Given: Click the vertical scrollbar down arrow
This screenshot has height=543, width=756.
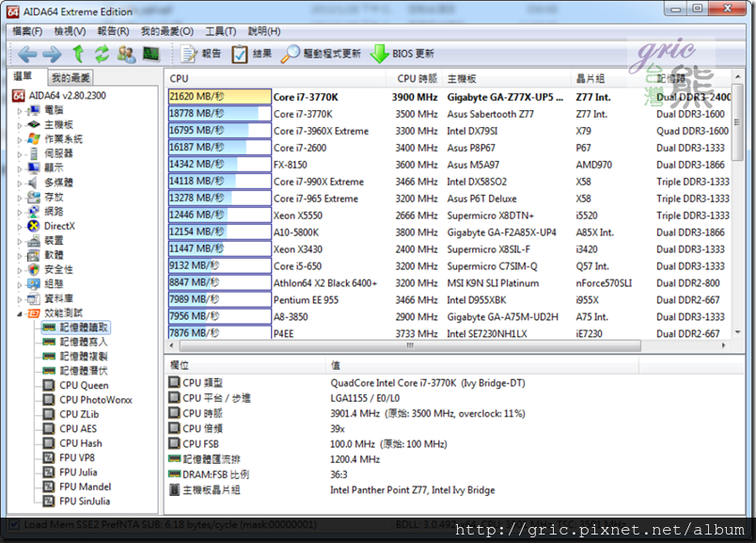Looking at the screenshot, I should click(x=737, y=332).
